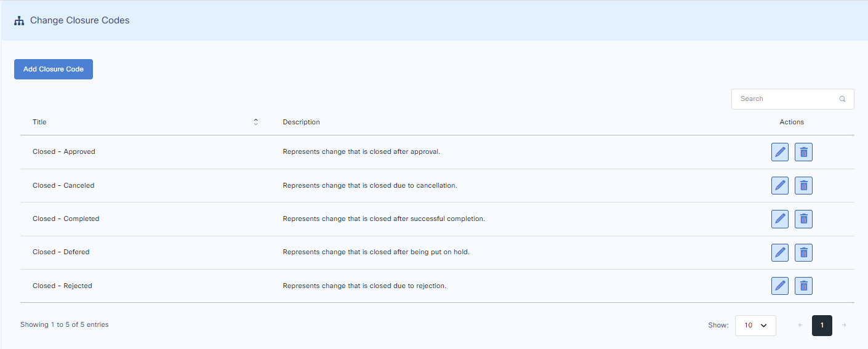
Task: Click the previous page arrow
Action: (800, 326)
